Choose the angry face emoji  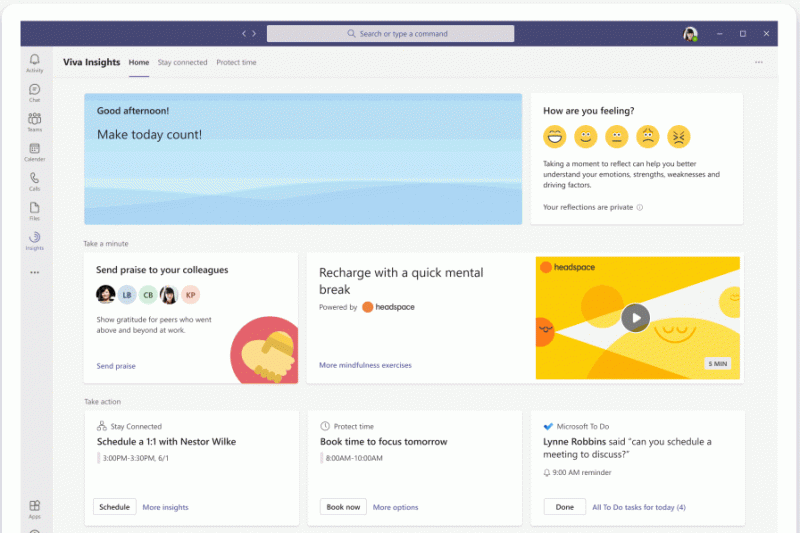[x=679, y=136]
